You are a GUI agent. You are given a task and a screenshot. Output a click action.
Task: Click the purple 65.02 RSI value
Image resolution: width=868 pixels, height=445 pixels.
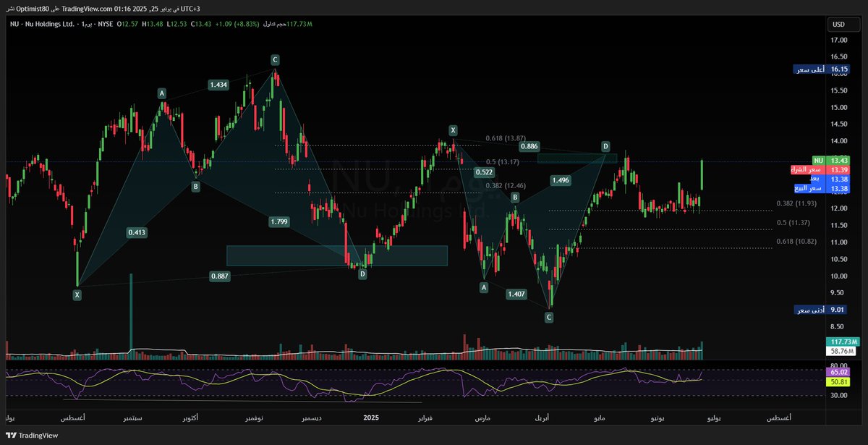pyautogui.click(x=839, y=371)
